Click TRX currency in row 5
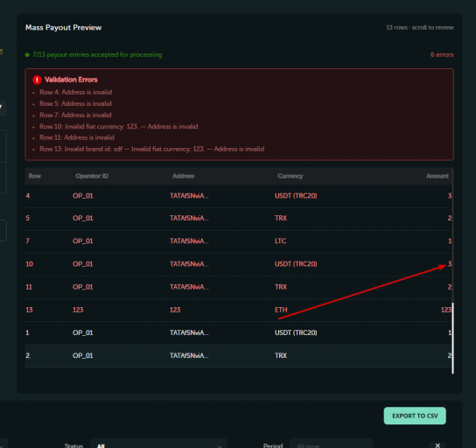Image resolution: width=476 pixels, height=448 pixels. coord(281,218)
